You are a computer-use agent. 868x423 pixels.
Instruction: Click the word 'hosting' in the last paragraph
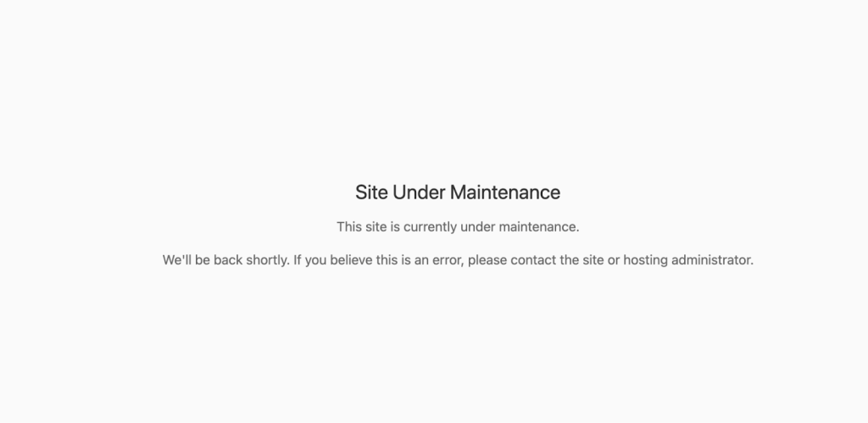645,260
